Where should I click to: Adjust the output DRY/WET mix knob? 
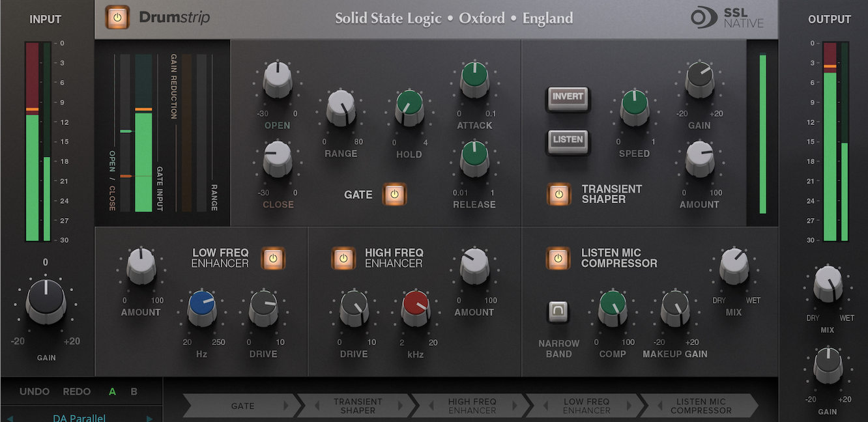(828, 286)
